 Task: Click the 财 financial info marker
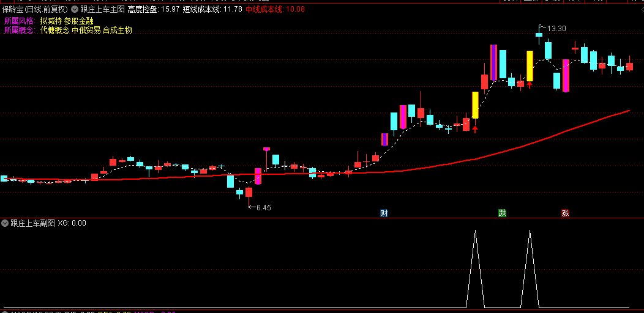tap(384, 213)
